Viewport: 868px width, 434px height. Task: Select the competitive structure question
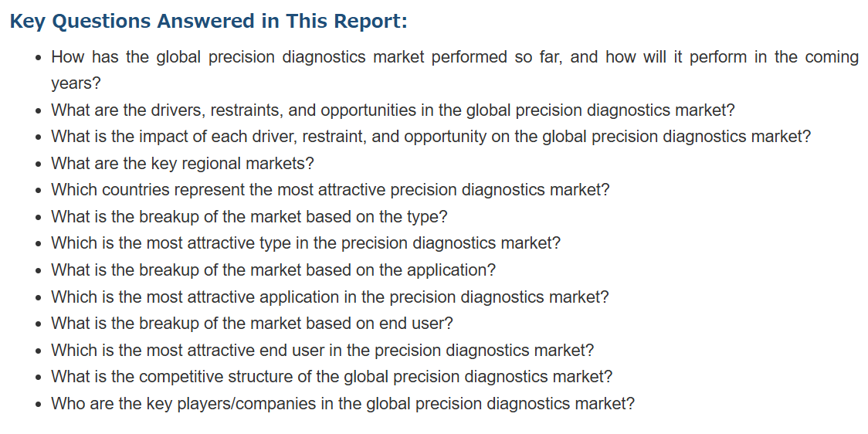332,376
